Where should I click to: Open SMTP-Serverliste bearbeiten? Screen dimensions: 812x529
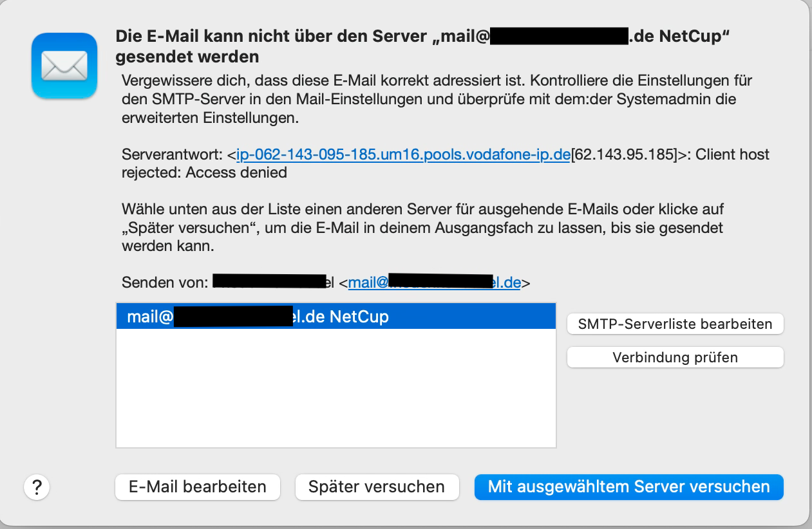(675, 324)
